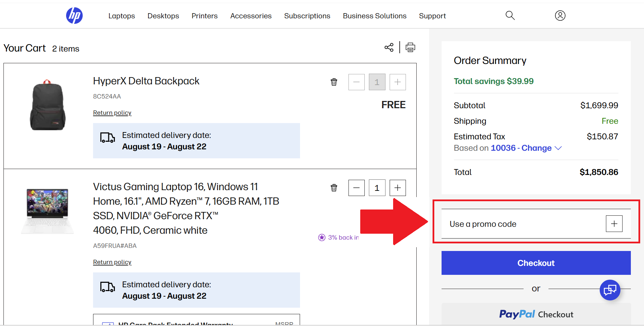Increase Victus laptop quantity with plus
This screenshot has height=326, width=644.
(x=398, y=188)
